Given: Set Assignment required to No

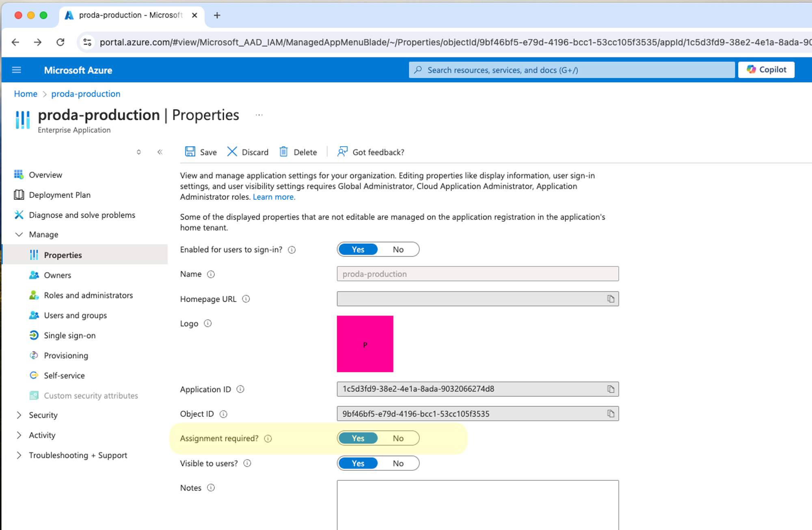Looking at the screenshot, I should click(398, 438).
